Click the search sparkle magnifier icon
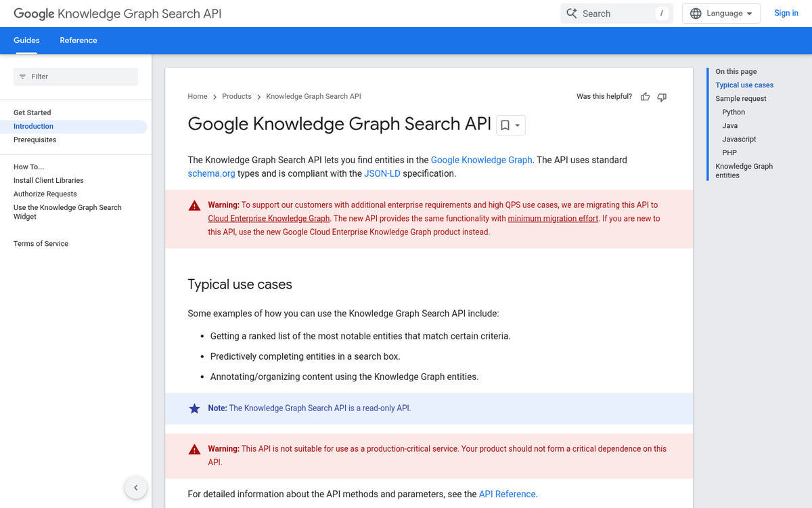The height and width of the screenshot is (508, 812). (572, 14)
